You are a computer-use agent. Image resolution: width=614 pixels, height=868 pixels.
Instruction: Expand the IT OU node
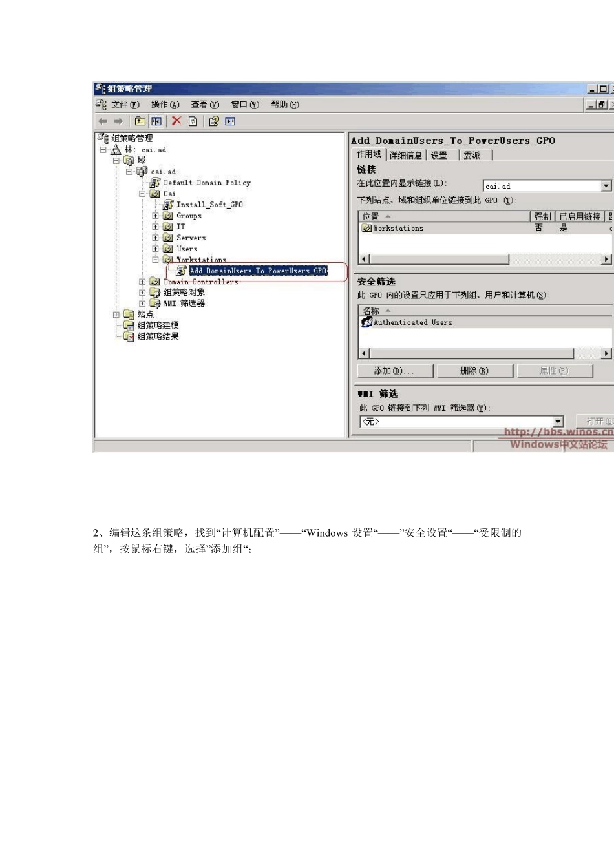pyautogui.click(x=155, y=227)
